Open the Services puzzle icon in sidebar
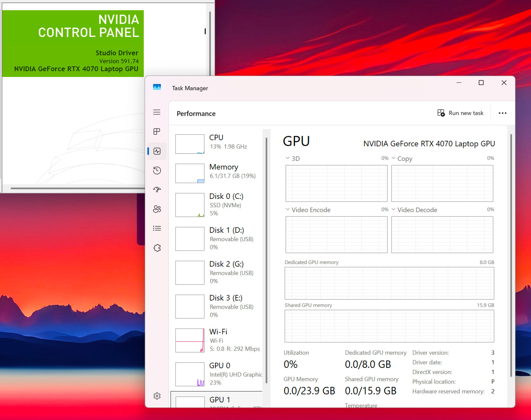This screenshot has height=420, width=531. (x=157, y=248)
